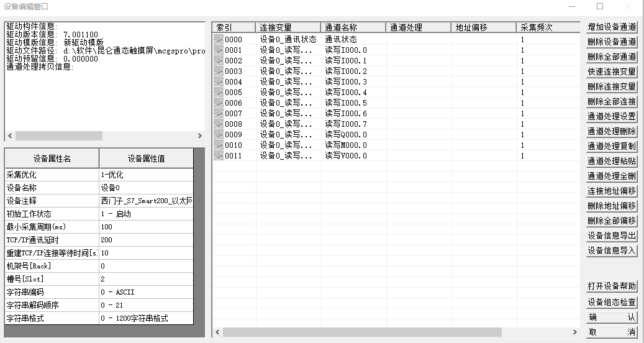Cancel with 取消 button

(x=612, y=332)
